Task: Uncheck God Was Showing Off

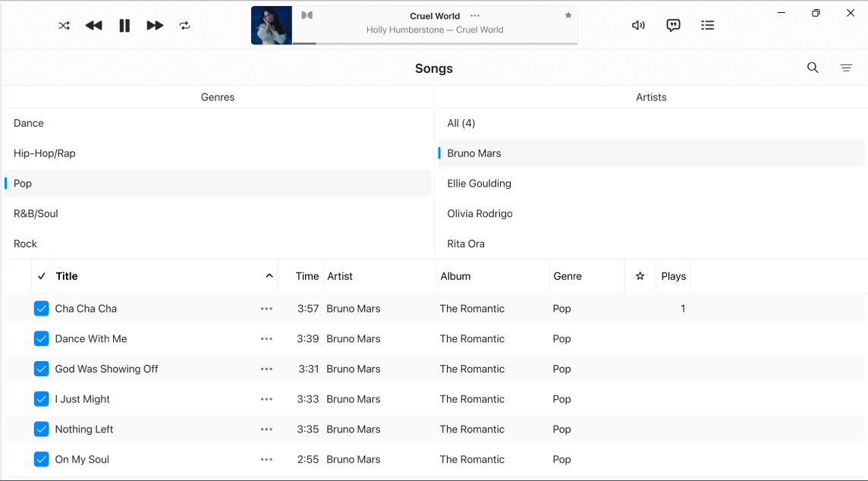Action: click(x=42, y=369)
